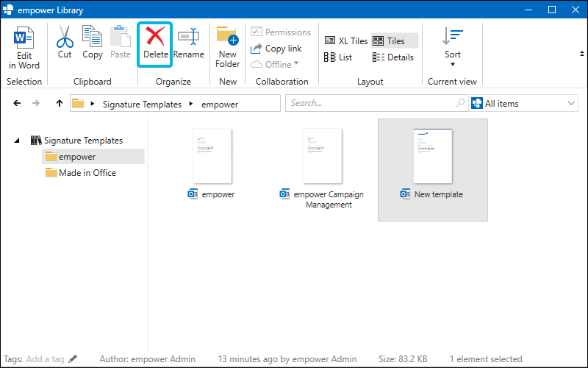Click the empower Library app icon
The height and width of the screenshot is (368, 588).
click(x=8, y=10)
